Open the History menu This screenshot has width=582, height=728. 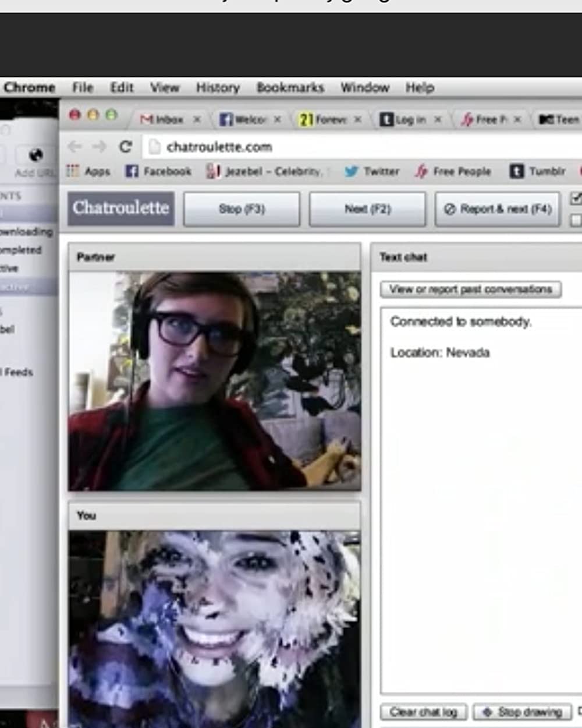point(218,87)
